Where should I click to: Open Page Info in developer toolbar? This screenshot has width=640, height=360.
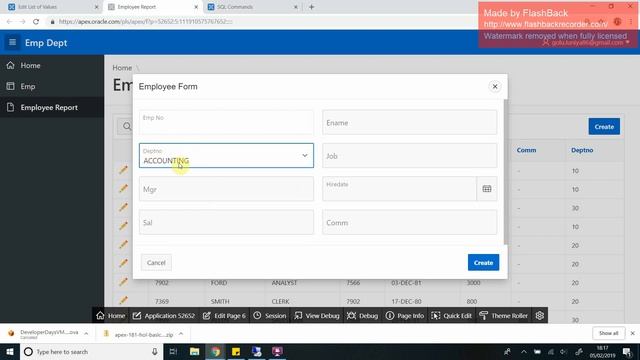(x=405, y=316)
